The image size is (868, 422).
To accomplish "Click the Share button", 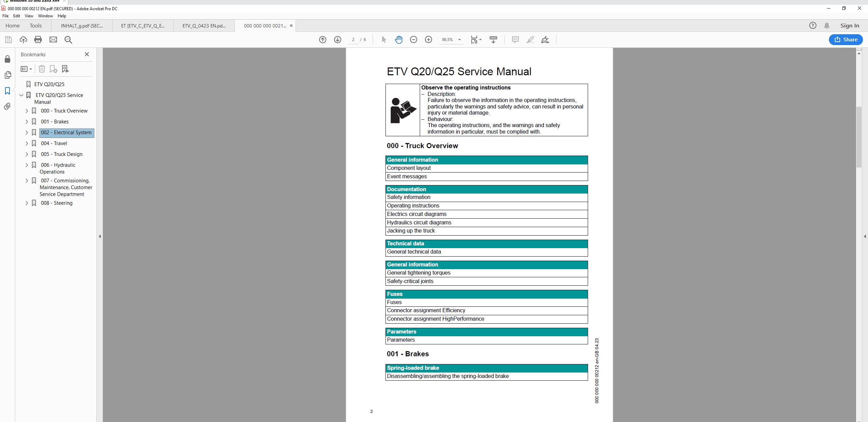I will [846, 40].
